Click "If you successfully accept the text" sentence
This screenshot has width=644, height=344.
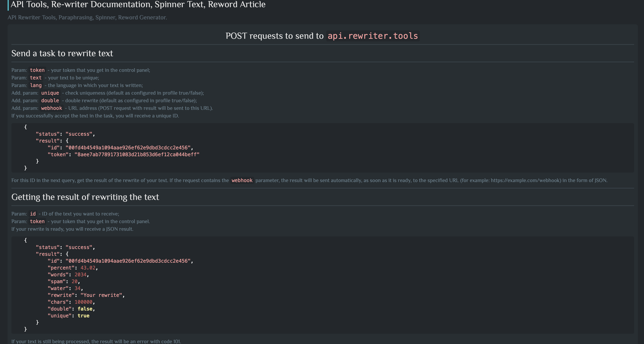click(95, 116)
